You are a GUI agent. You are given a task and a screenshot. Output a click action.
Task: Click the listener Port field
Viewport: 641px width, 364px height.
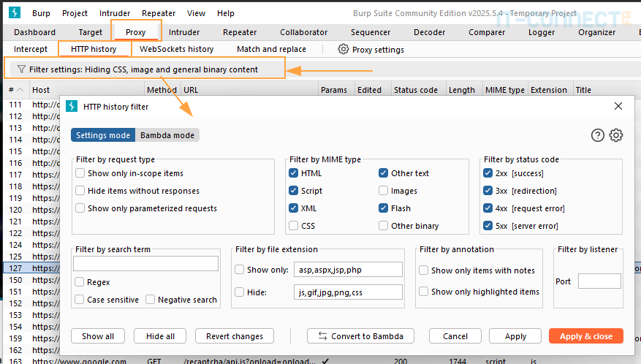[x=599, y=281]
